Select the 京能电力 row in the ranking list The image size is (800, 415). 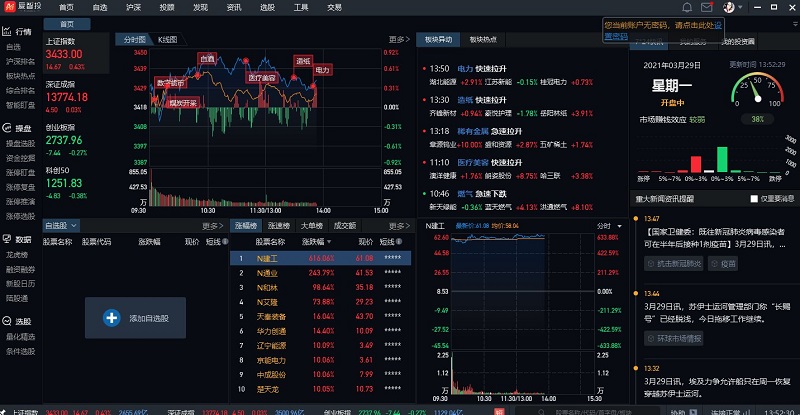(320, 360)
